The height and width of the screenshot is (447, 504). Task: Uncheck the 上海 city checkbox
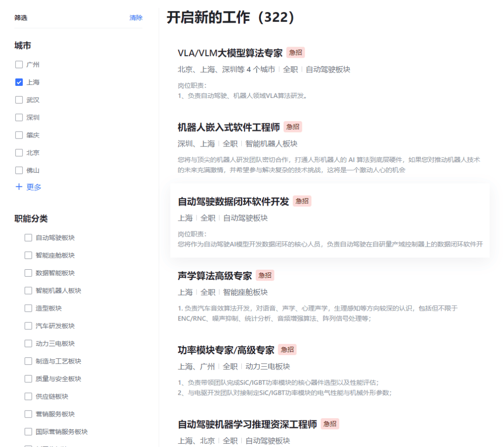[19, 82]
